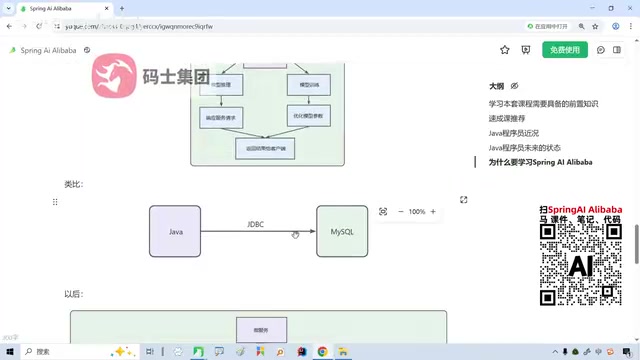The height and width of the screenshot is (360, 640).
Task: Open File Explorer from taskbar
Action: 343,351
